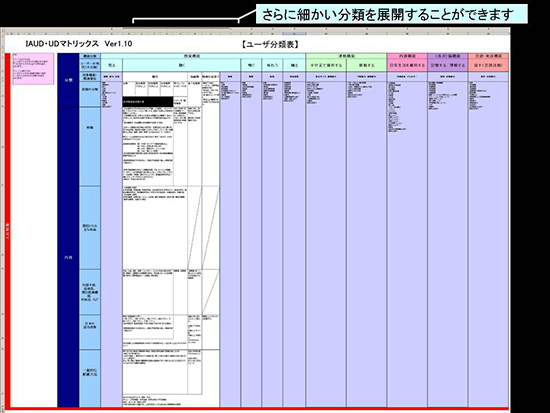This screenshot has height=413, width=550.
Task: Click the green 手や足で操作する header
Action: point(326,65)
